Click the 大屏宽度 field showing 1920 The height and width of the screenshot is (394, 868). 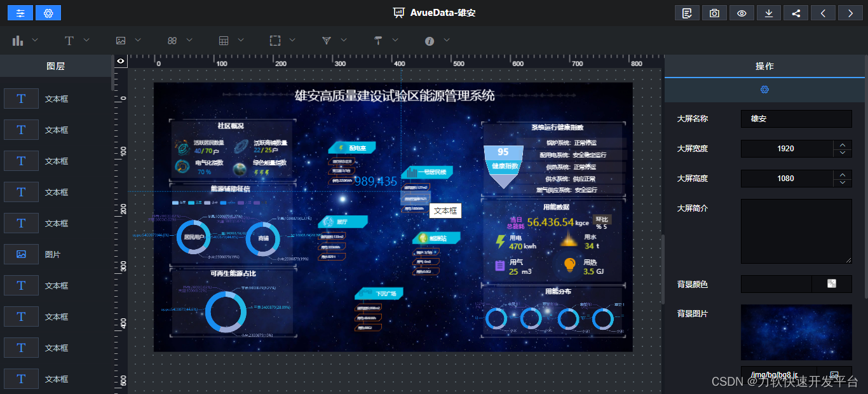pos(787,149)
